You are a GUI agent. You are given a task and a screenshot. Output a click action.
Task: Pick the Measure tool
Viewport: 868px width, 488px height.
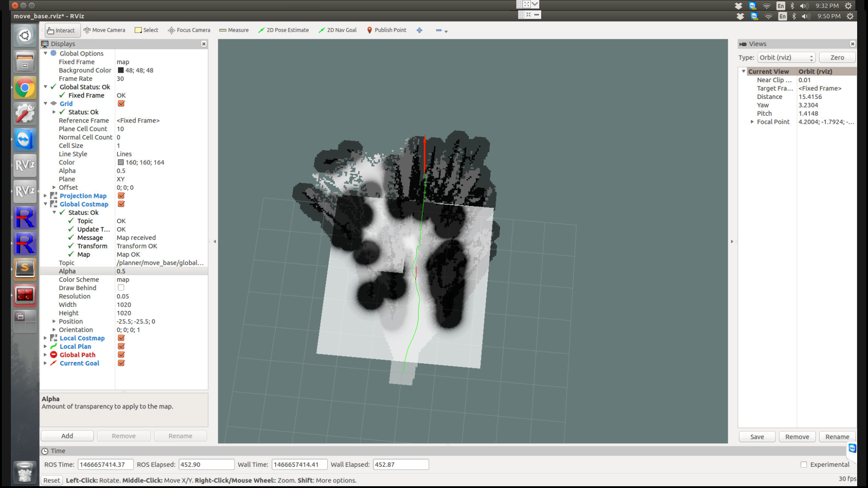234,30
